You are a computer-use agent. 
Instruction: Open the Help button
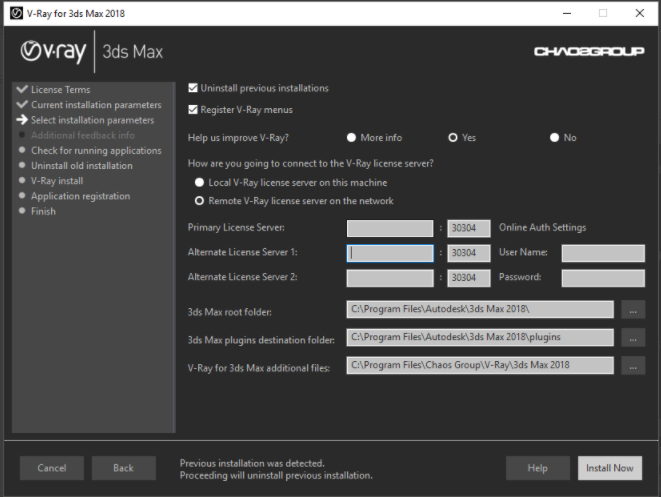coord(538,468)
